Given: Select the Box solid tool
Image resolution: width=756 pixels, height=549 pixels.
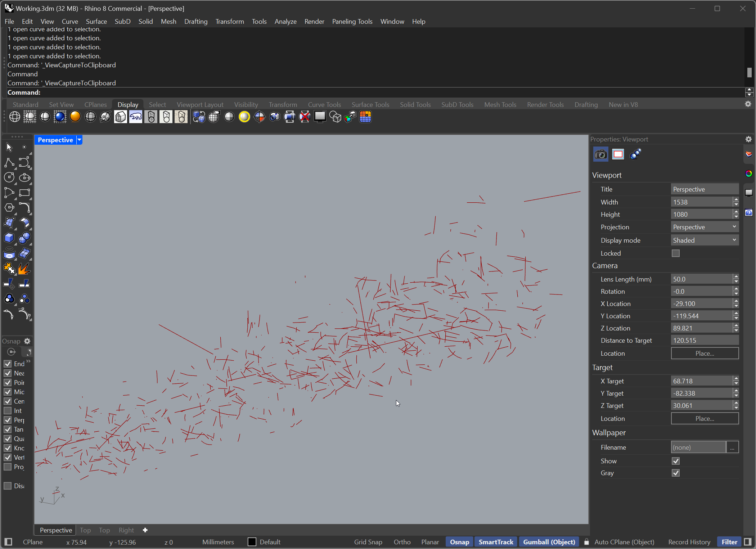Looking at the screenshot, I should 9,238.
